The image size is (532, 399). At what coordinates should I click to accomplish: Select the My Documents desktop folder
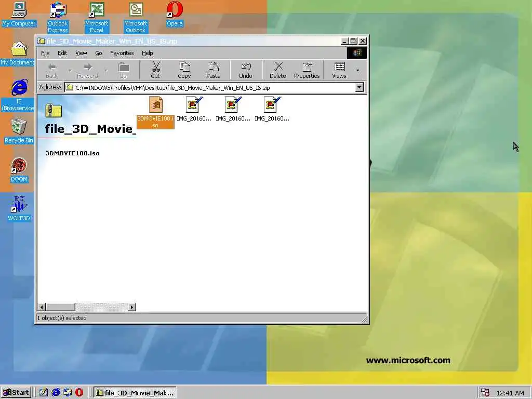coord(18,54)
